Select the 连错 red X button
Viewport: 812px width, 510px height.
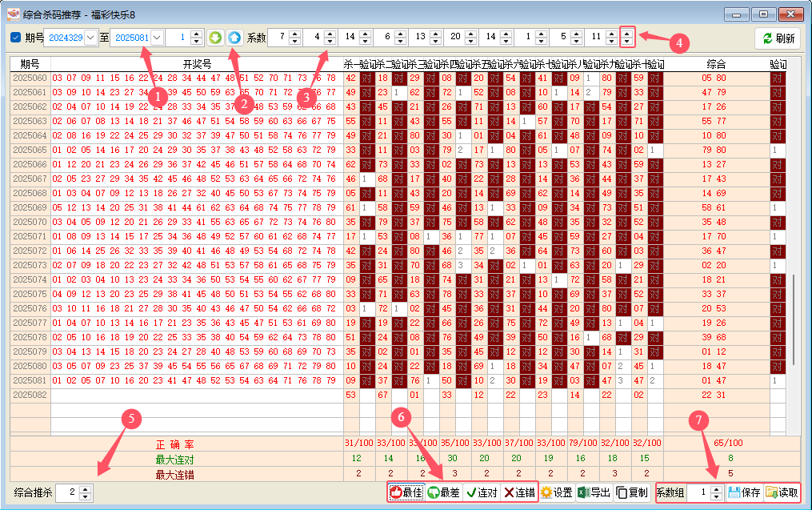(519, 492)
